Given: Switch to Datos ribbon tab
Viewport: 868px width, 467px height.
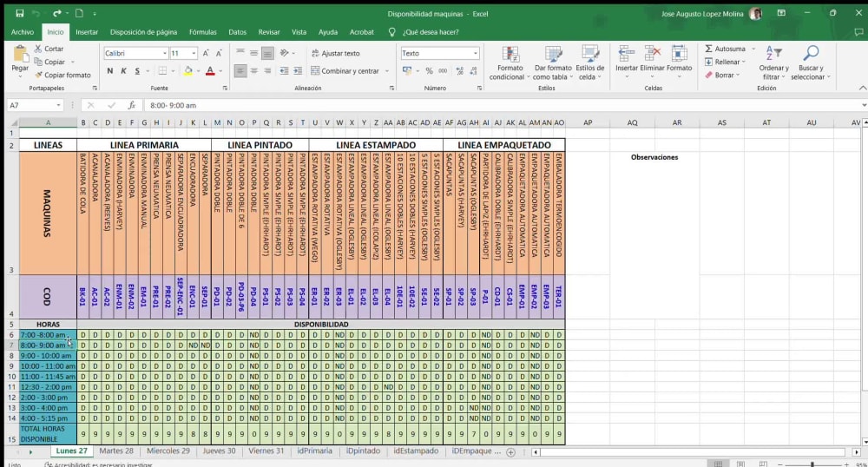Looking at the screenshot, I should [238, 32].
